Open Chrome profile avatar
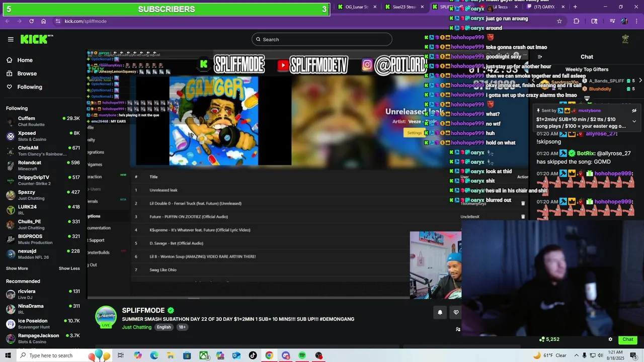This screenshot has height=362, width=644. click(x=624, y=21)
